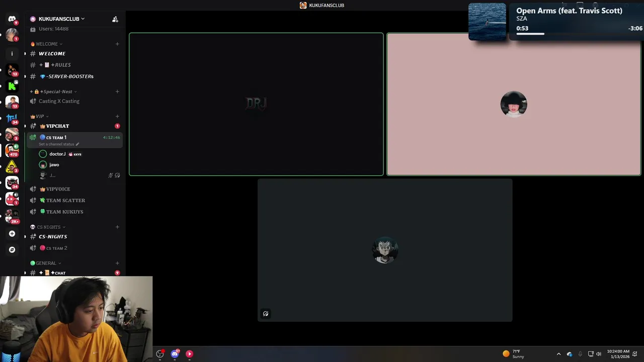Show hidden icons chevron in system tray

558,354
